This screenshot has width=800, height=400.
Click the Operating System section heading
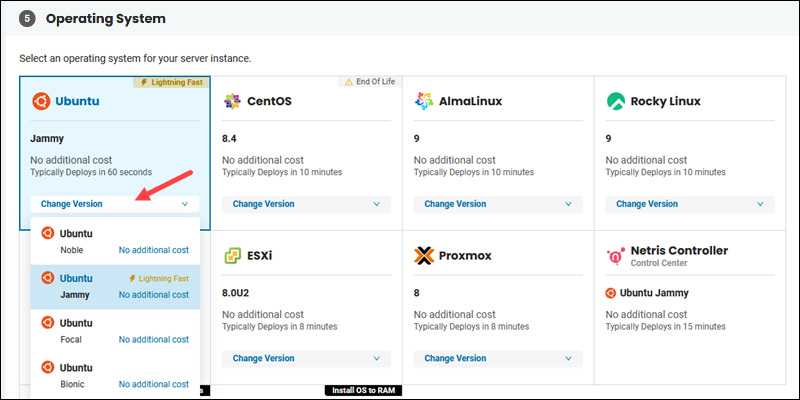tap(106, 19)
